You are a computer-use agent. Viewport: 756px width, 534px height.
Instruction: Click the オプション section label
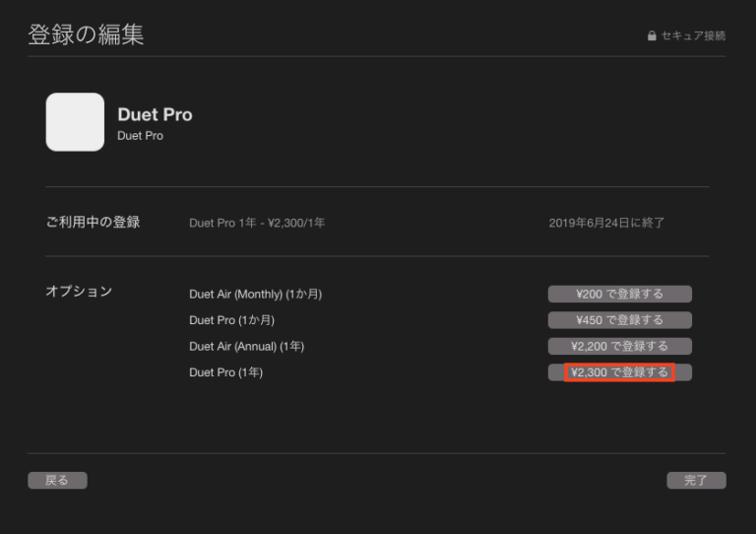coord(79,292)
